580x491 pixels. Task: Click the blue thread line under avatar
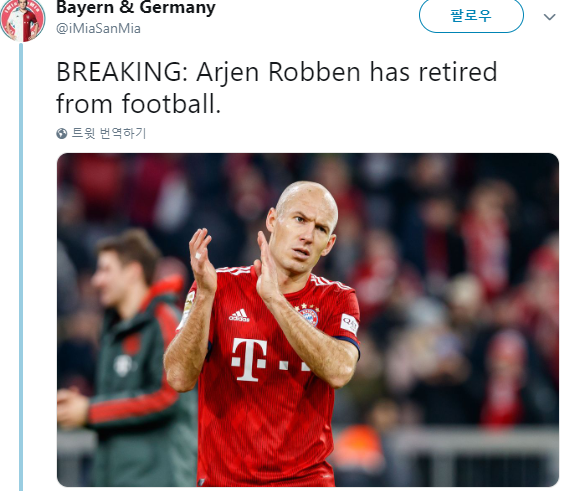coord(21,266)
